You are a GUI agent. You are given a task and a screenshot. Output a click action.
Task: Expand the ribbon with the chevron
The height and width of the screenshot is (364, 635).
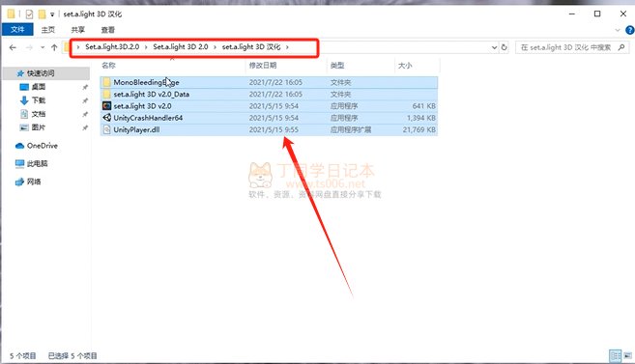pyautogui.click(x=618, y=30)
